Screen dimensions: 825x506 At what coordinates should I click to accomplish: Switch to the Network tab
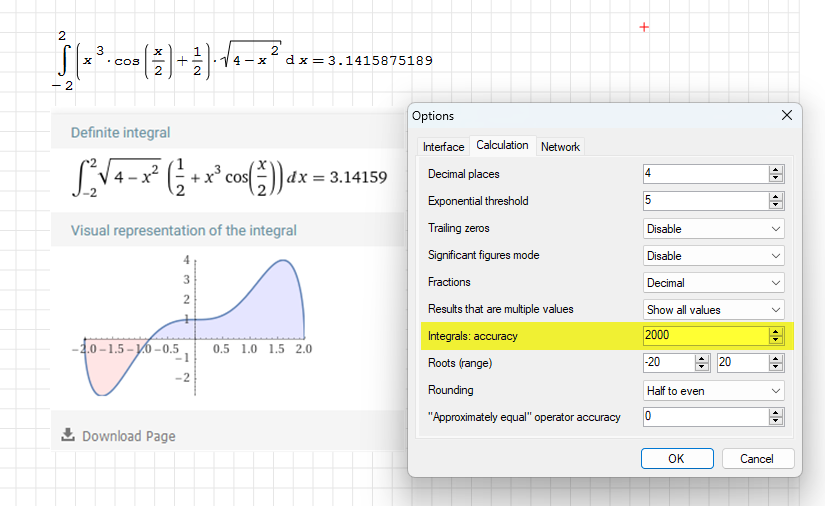(x=560, y=147)
